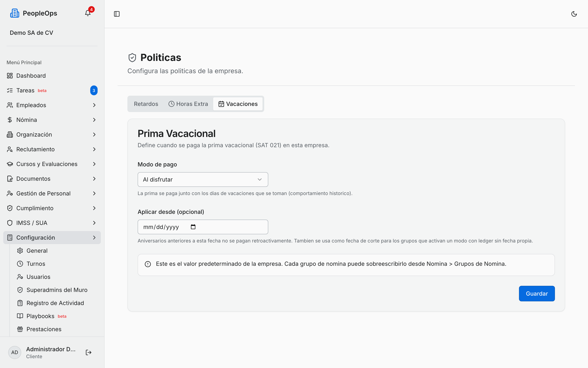Open the Modo de pago dropdown

[x=203, y=180]
